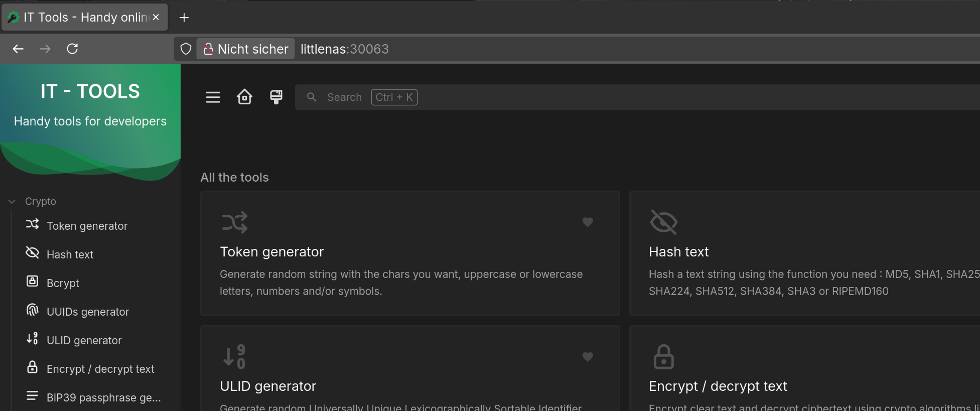Open Bcrypt from the sidebar
Viewport: 980px width, 411px height.
coord(63,283)
